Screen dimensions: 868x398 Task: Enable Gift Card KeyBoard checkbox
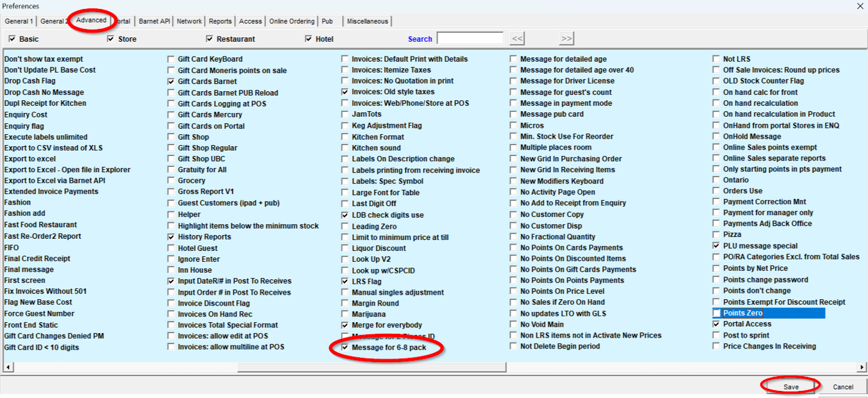pos(171,59)
